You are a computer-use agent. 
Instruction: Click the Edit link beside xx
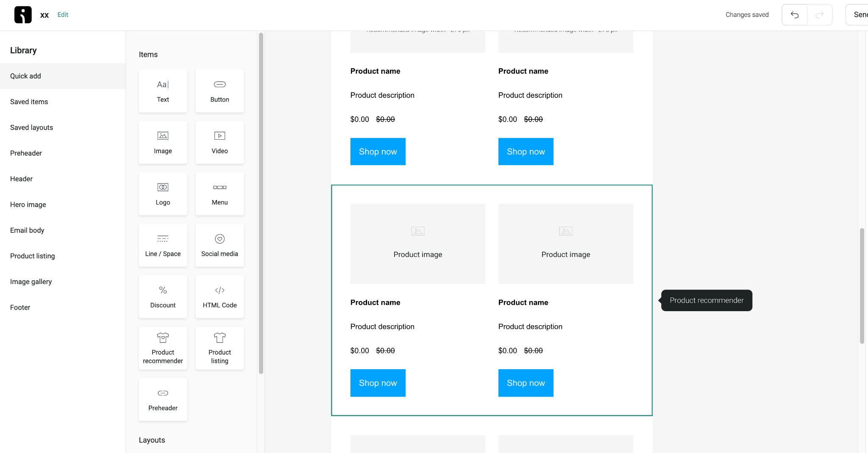pos(63,14)
